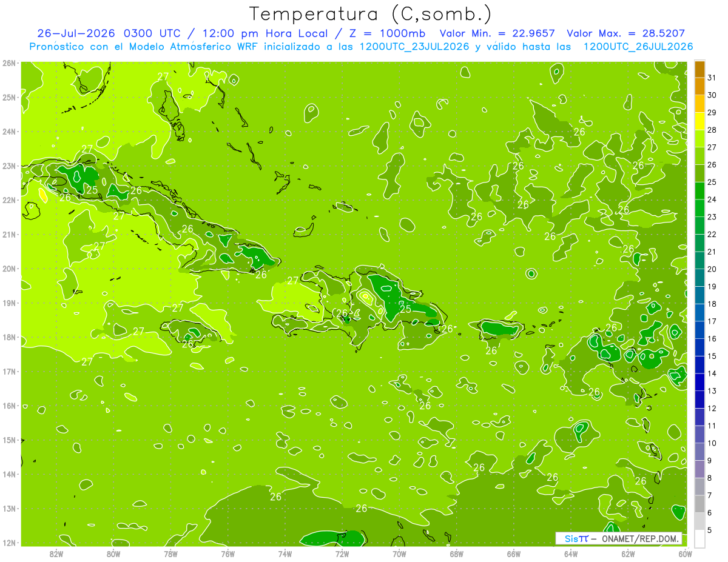Click the 'Valor Max. = 28.5207' text
The height and width of the screenshot is (562, 728).
point(625,33)
